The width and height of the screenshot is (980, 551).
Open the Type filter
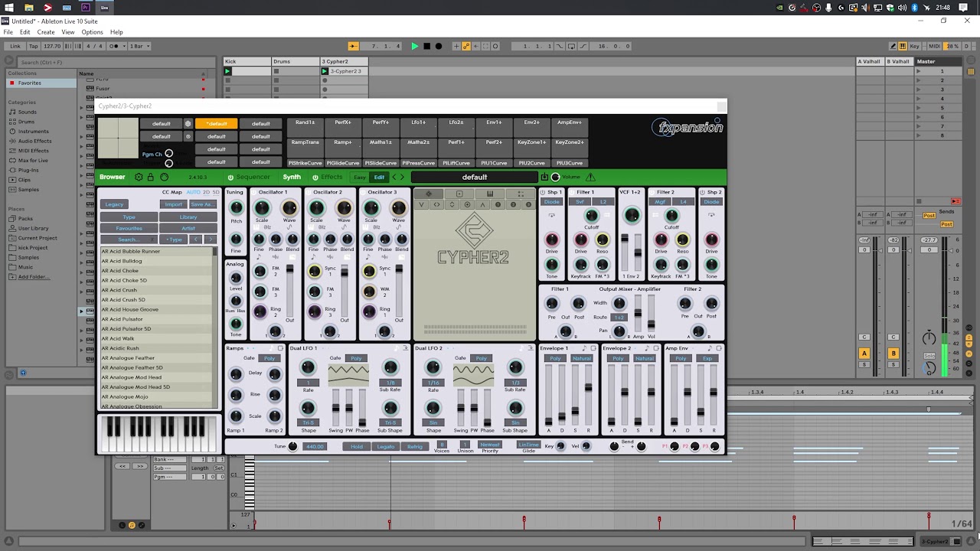[129, 217]
